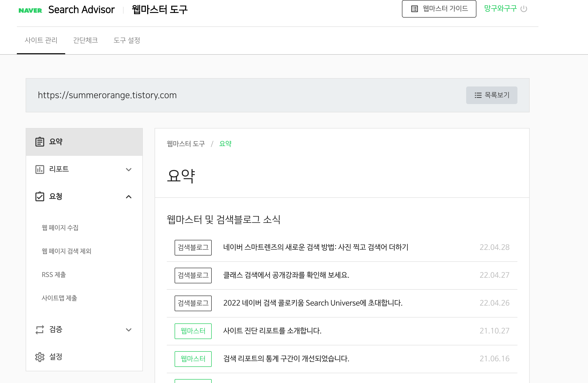Screen dimensions: 588x383
Task: Open 검색 리포트의 통계 구간 article
Action: click(x=286, y=359)
